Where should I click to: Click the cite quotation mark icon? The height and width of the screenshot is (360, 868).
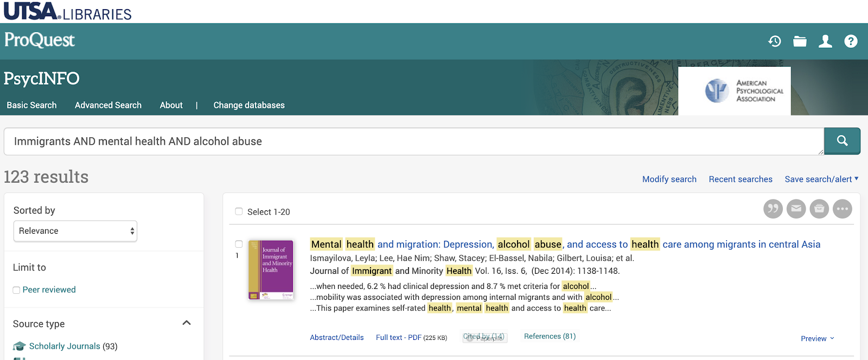pyautogui.click(x=773, y=209)
